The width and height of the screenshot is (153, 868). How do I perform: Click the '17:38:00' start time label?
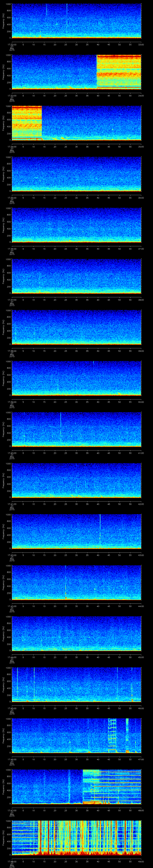tap(12, 351)
